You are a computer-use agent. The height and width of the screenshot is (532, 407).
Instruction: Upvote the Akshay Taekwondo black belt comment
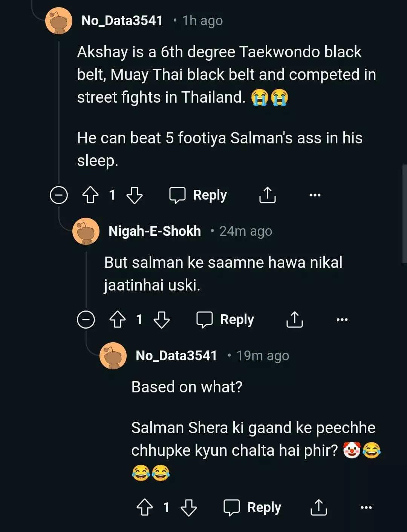(x=90, y=195)
